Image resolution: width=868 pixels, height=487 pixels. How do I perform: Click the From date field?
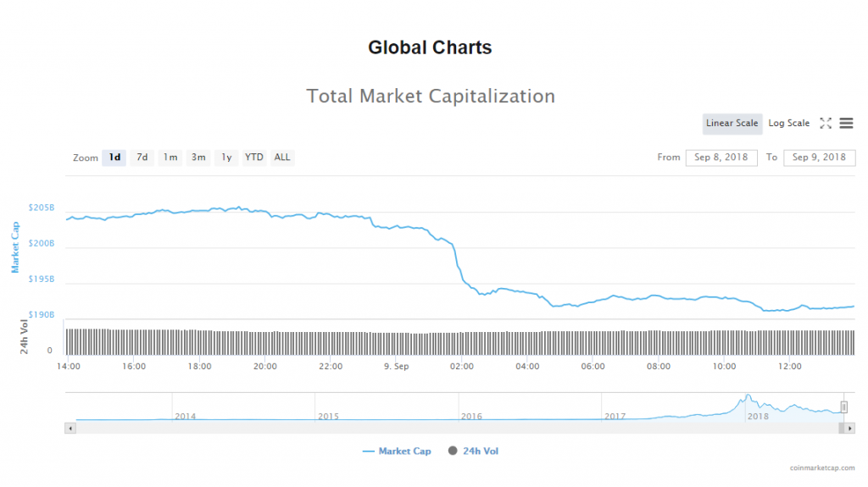pos(721,158)
